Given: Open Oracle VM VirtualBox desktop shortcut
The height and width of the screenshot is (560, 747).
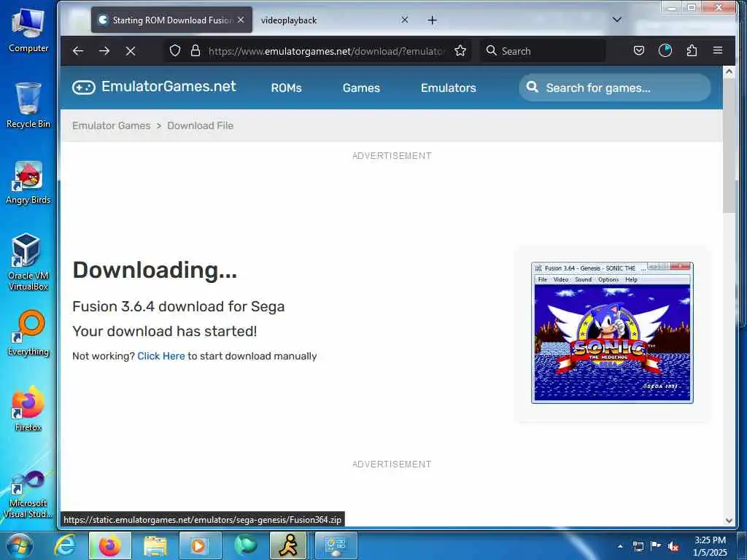Looking at the screenshot, I should point(28,262).
